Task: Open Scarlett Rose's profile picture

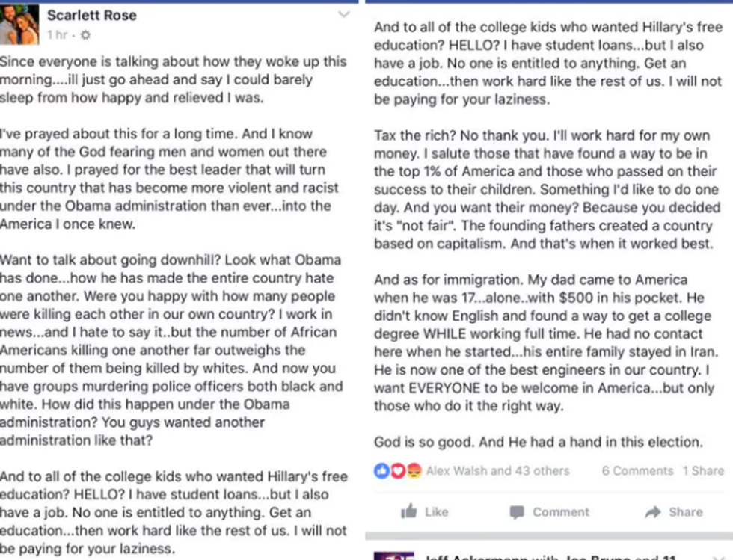Action: coord(18,25)
